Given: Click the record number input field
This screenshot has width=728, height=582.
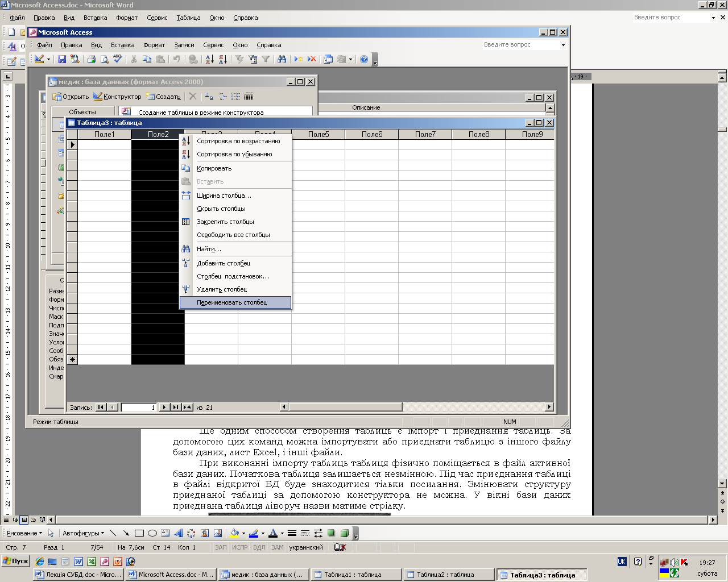Looking at the screenshot, I should [x=139, y=407].
